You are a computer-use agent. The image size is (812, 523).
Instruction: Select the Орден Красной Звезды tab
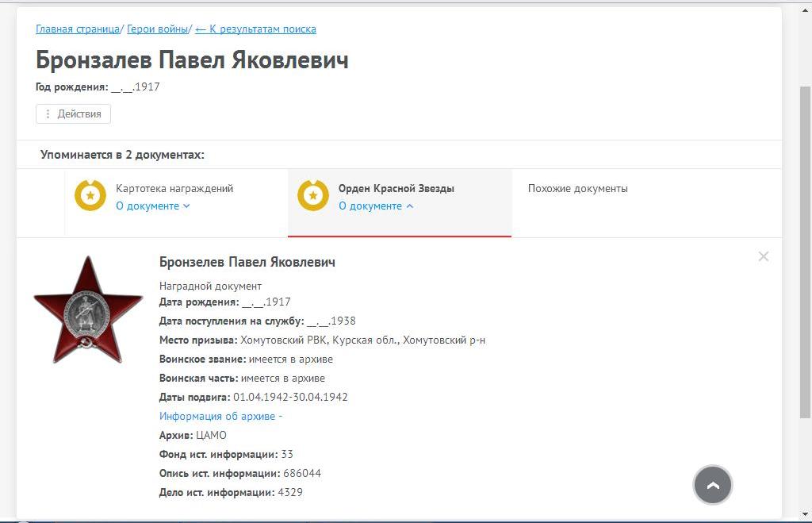click(x=396, y=189)
